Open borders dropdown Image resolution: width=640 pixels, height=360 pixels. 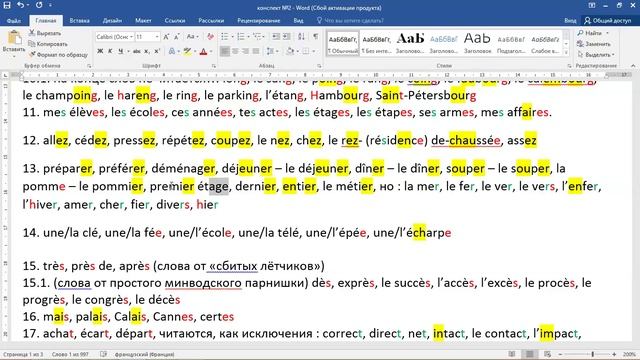tap(313, 51)
